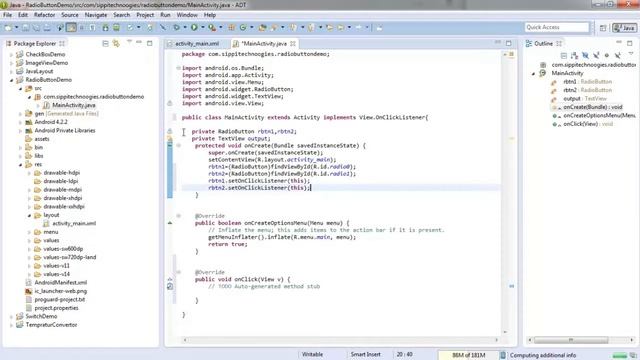
Task: Click the Quick Access input field
Action: tap(557, 27)
